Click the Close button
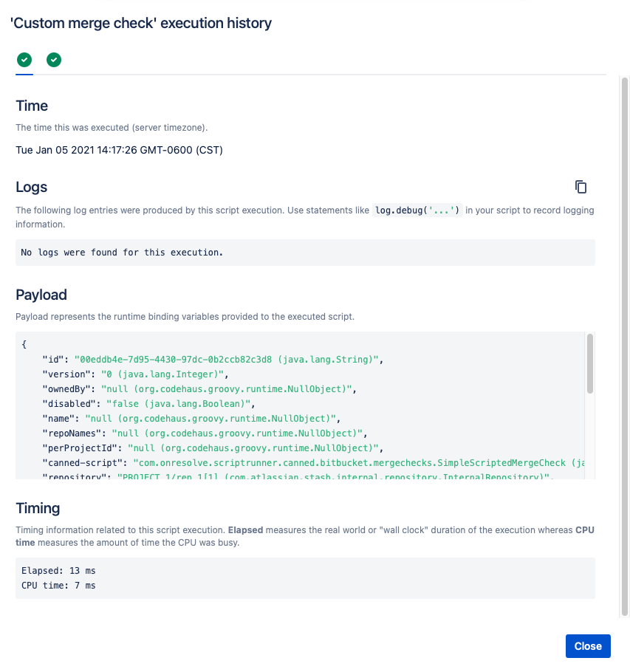The image size is (630, 672). (588, 646)
